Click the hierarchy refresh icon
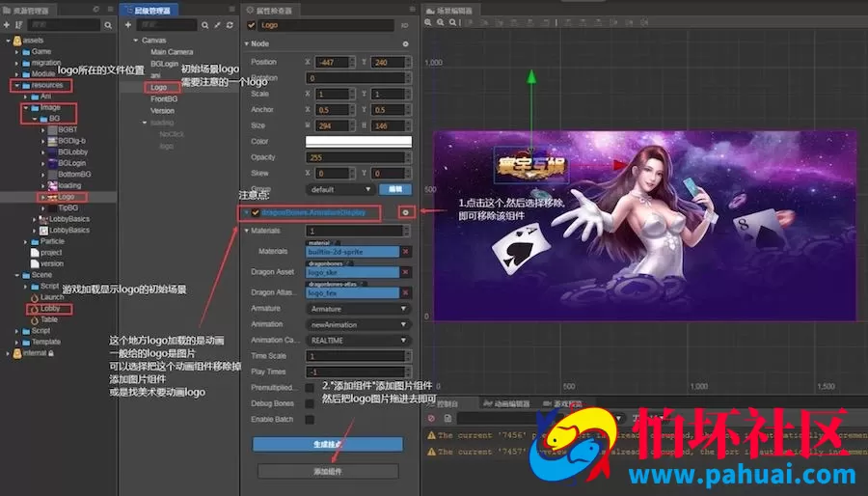Screen dimensions: 868x496 tap(230, 25)
